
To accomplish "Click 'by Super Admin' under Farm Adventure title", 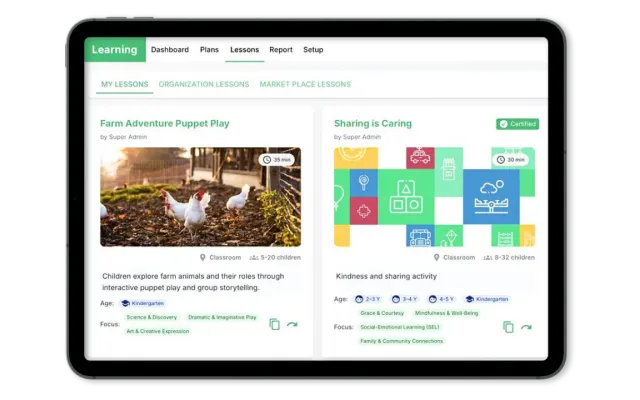I will point(123,137).
